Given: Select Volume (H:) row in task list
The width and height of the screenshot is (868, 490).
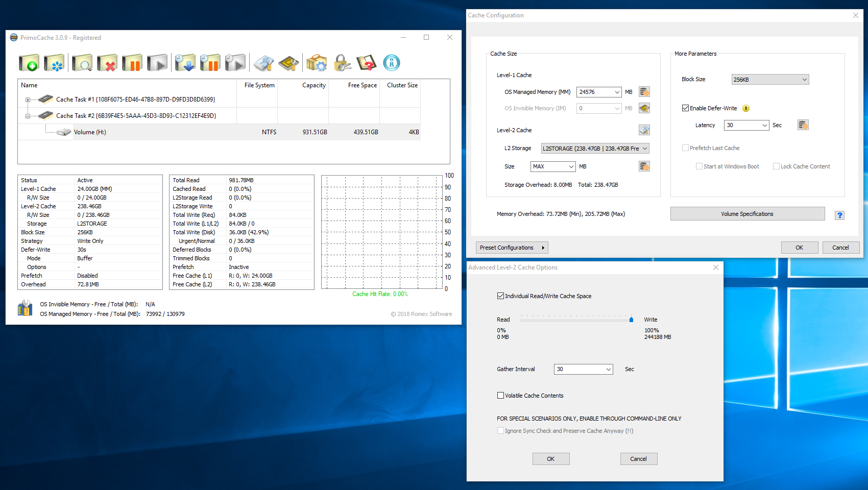Looking at the screenshot, I should point(219,132).
